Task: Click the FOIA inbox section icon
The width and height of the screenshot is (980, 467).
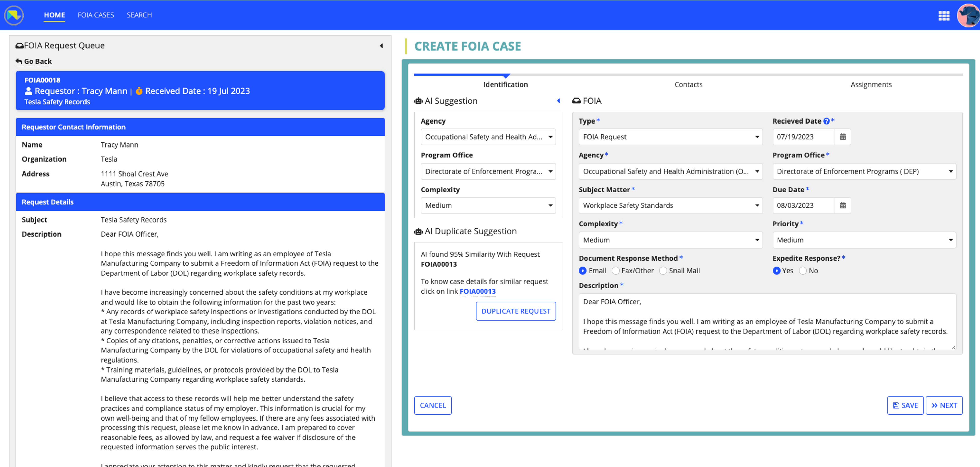Action: [x=576, y=101]
